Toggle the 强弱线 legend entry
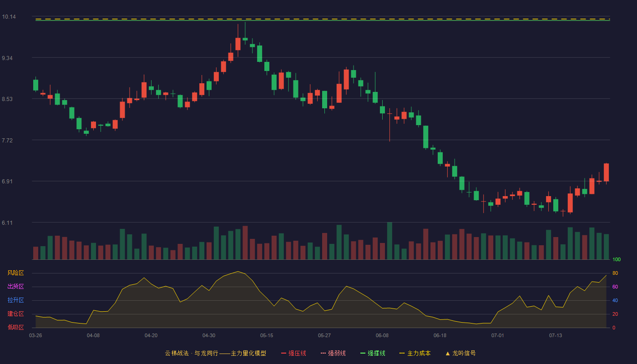This screenshot has height=364, width=637. click(333, 353)
